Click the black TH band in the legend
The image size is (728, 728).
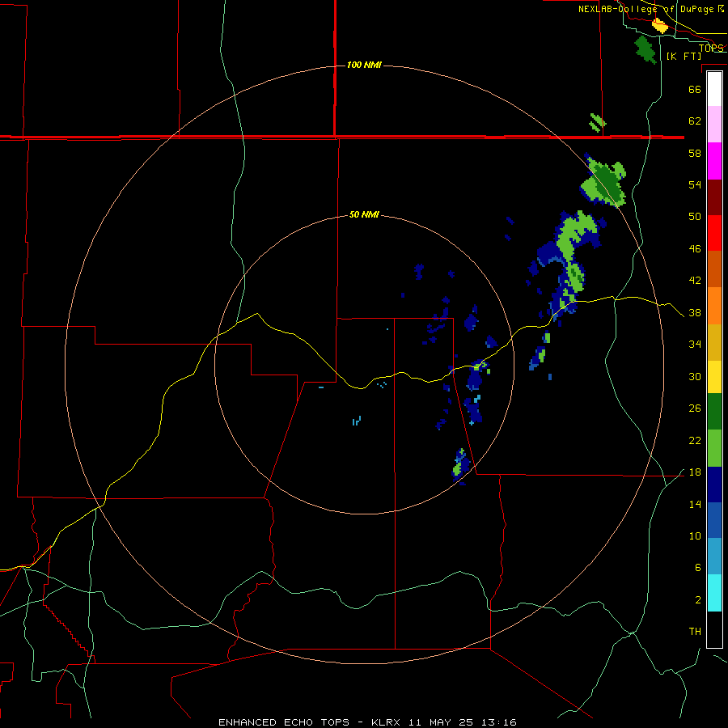coord(714,629)
